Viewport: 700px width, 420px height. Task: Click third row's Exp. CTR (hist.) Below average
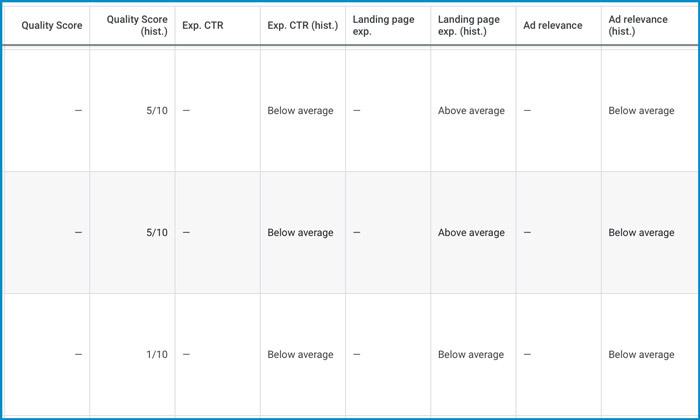[x=300, y=355]
